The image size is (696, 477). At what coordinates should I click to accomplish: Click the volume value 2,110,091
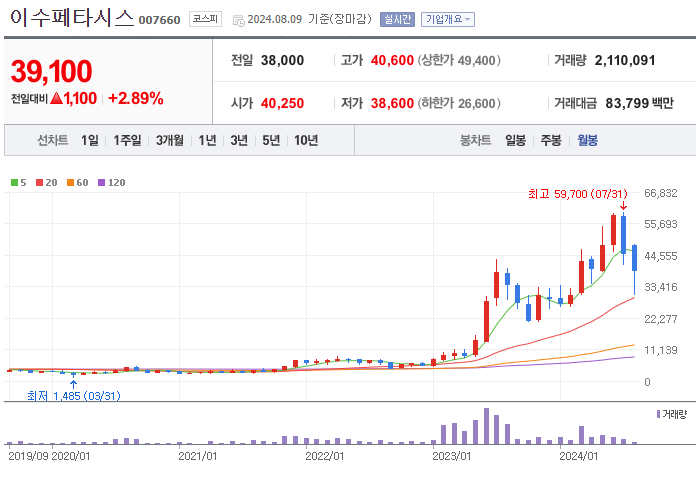[625, 60]
